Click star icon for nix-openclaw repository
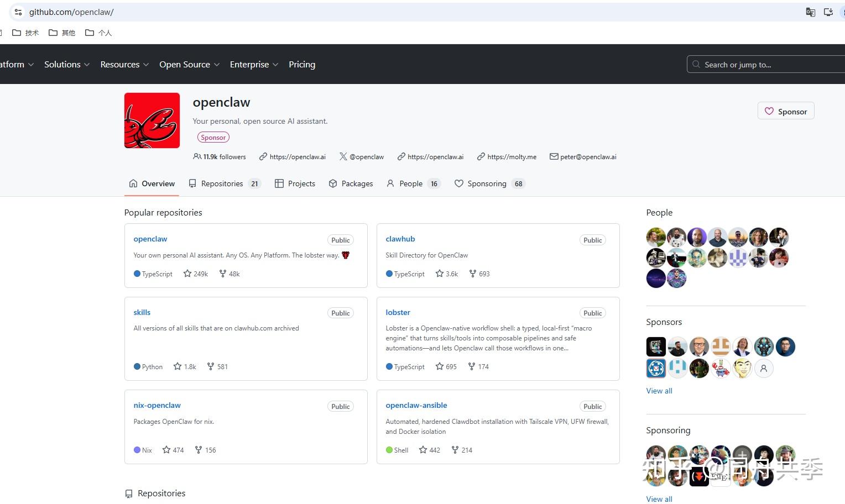Image resolution: width=845 pixels, height=504 pixels. (x=166, y=450)
